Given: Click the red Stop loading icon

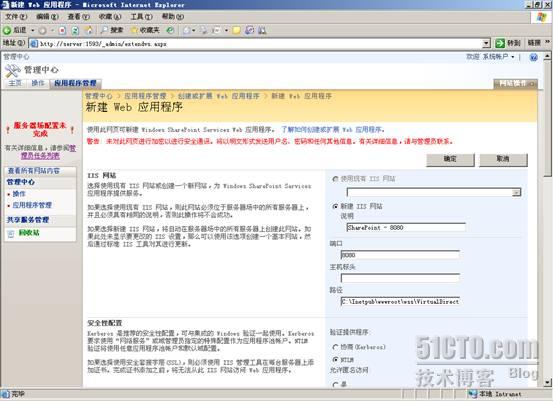Looking at the screenshot, I should [62, 31].
